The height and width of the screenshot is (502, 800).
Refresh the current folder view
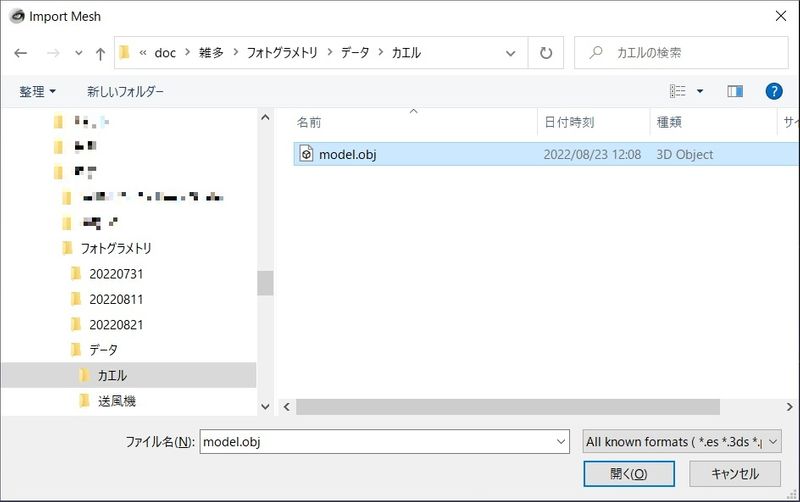[x=546, y=53]
